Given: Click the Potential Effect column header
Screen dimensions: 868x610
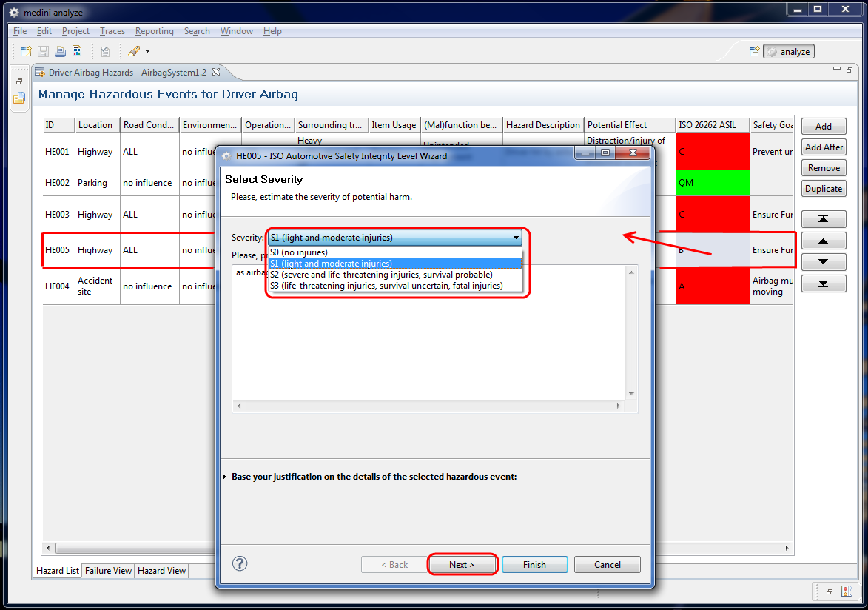Looking at the screenshot, I should click(630, 125).
